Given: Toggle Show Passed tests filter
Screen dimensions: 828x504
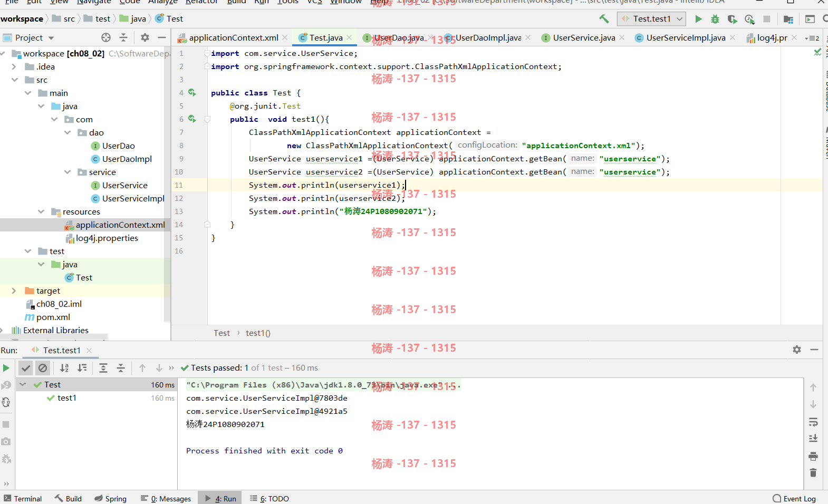Looking at the screenshot, I should click(26, 368).
